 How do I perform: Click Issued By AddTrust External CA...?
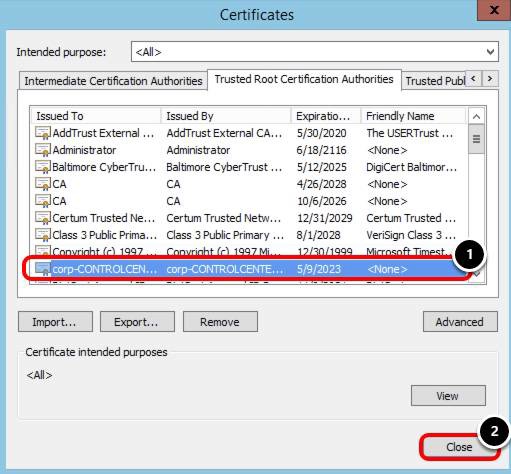point(224,133)
